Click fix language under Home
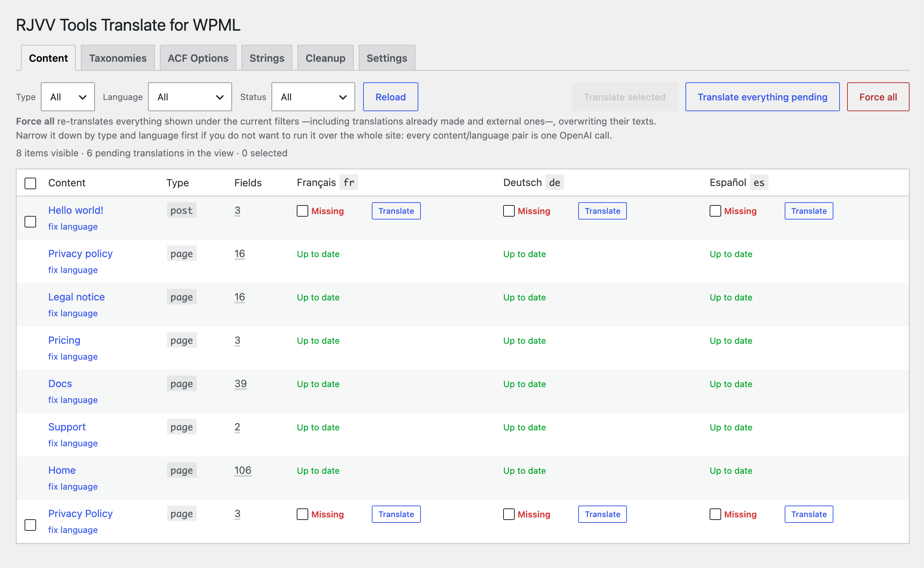The height and width of the screenshot is (568, 924). (x=73, y=486)
